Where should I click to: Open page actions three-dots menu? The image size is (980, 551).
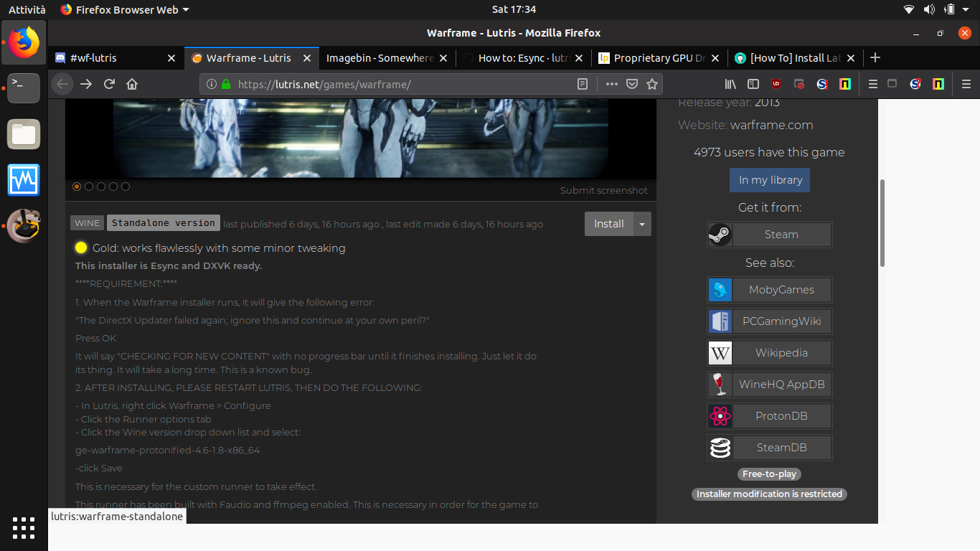click(x=611, y=84)
